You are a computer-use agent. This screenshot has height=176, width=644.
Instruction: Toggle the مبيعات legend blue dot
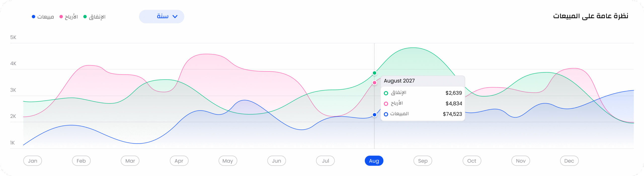33,17
